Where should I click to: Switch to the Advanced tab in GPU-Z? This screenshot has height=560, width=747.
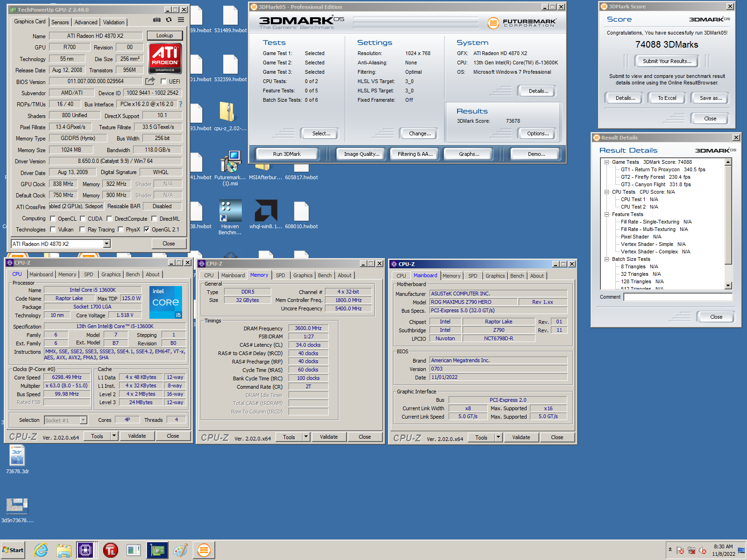pyautogui.click(x=86, y=22)
